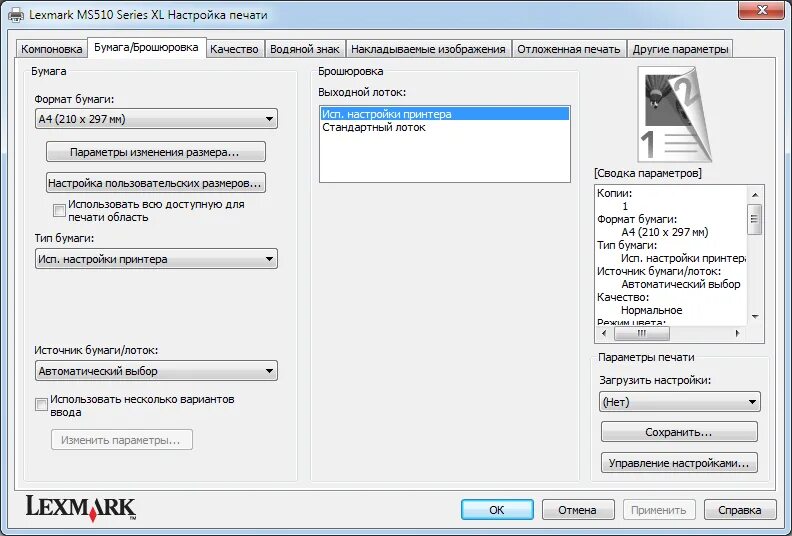
Task: Click the summary list scroll up arrow
Action: tap(755, 195)
